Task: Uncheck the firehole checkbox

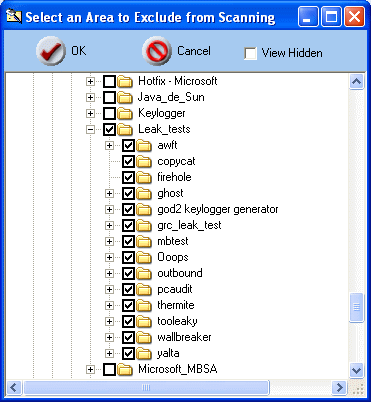Action: tap(128, 177)
